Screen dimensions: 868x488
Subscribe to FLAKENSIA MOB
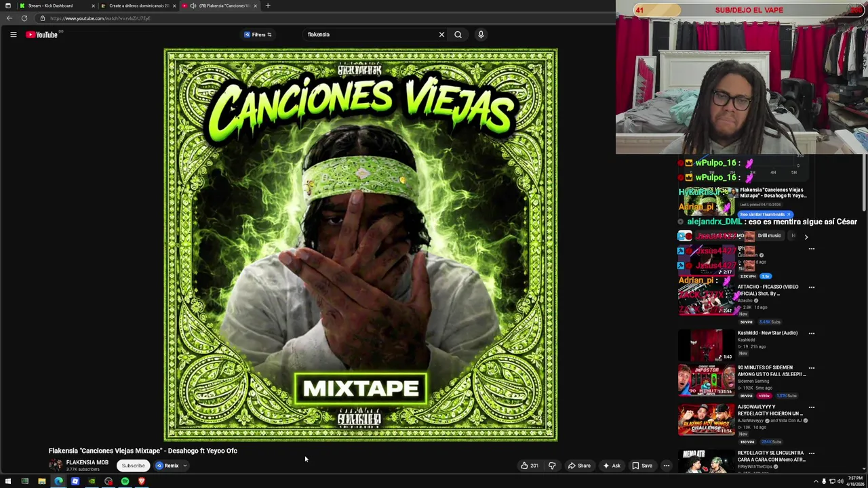coord(133,466)
